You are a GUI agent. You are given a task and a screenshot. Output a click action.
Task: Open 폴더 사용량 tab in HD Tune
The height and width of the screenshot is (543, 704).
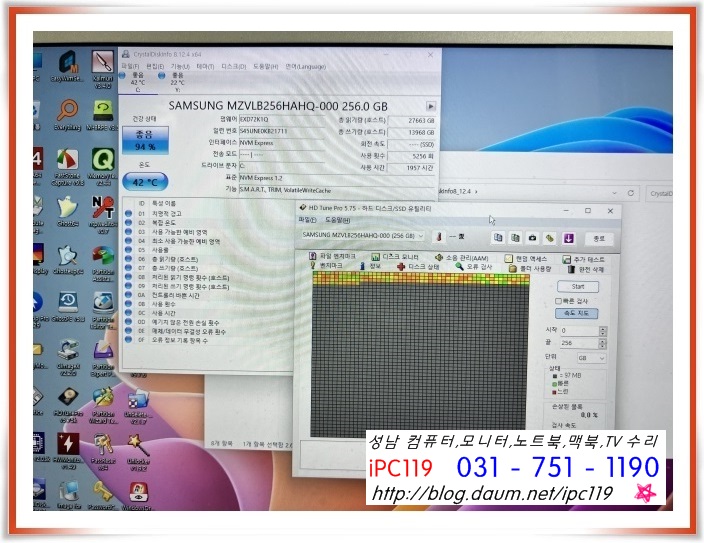(x=530, y=269)
